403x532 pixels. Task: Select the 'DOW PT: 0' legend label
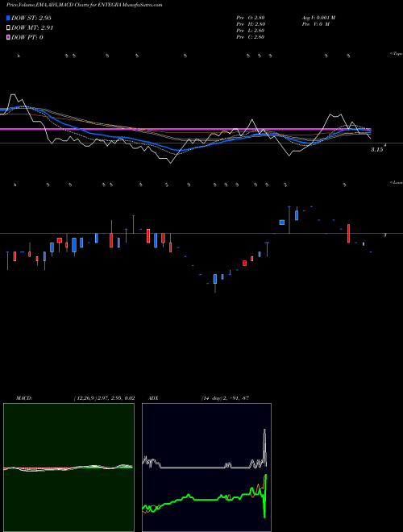pyautogui.click(x=27, y=37)
